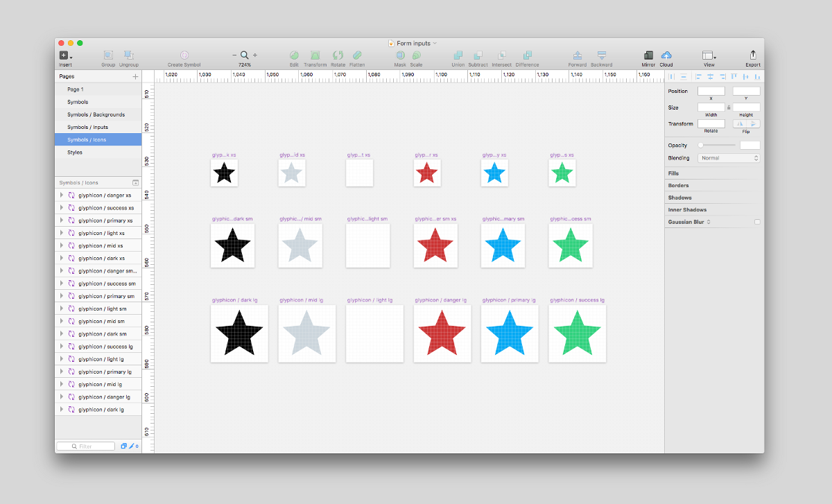Open the Gaussian Blur type dropdown
This screenshot has width=832, height=504.
click(709, 220)
